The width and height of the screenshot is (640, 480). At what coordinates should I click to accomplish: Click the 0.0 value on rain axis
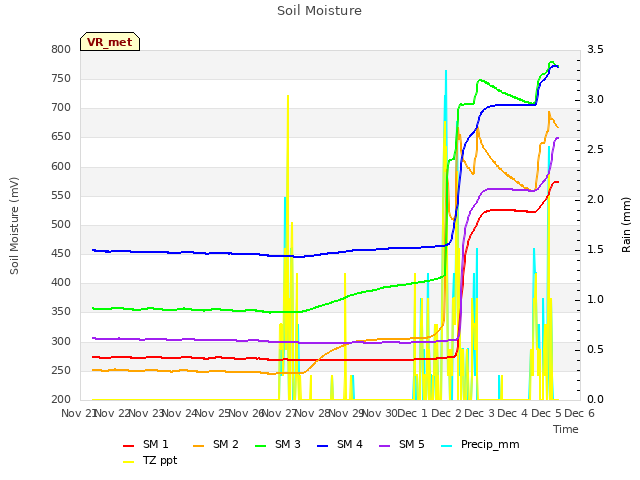(595, 399)
